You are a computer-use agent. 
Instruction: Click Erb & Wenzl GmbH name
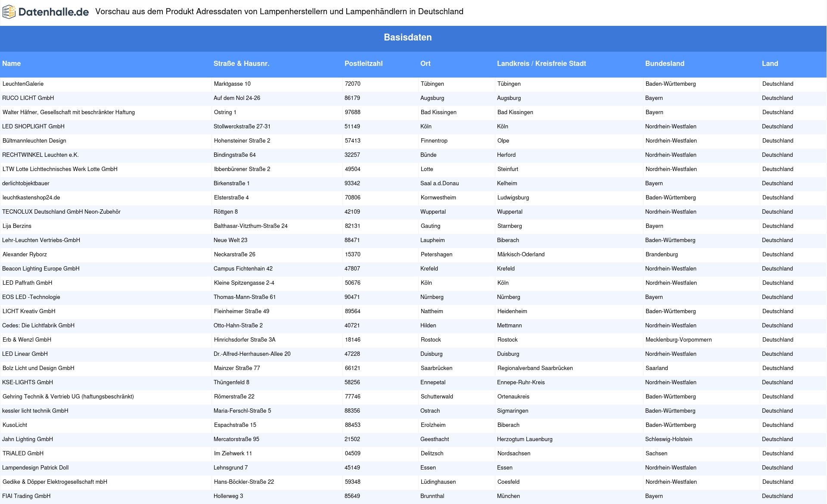pos(27,339)
